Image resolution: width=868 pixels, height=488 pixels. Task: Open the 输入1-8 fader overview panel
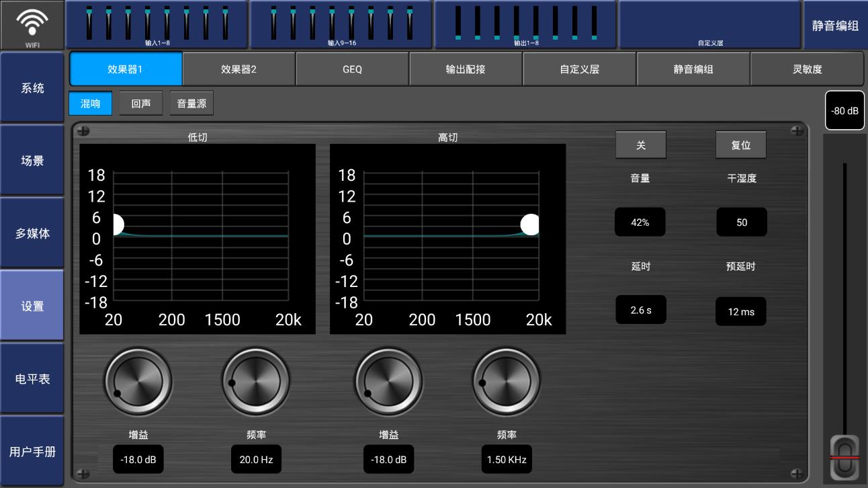(x=157, y=25)
